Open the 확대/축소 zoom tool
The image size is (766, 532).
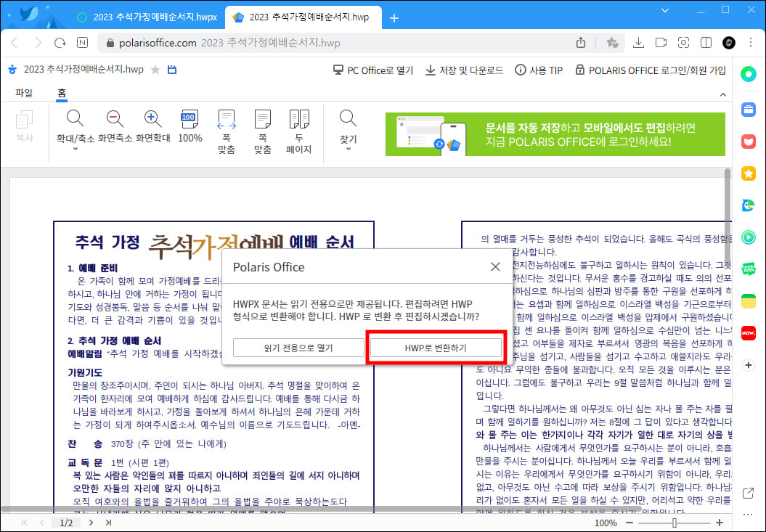coord(76,126)
